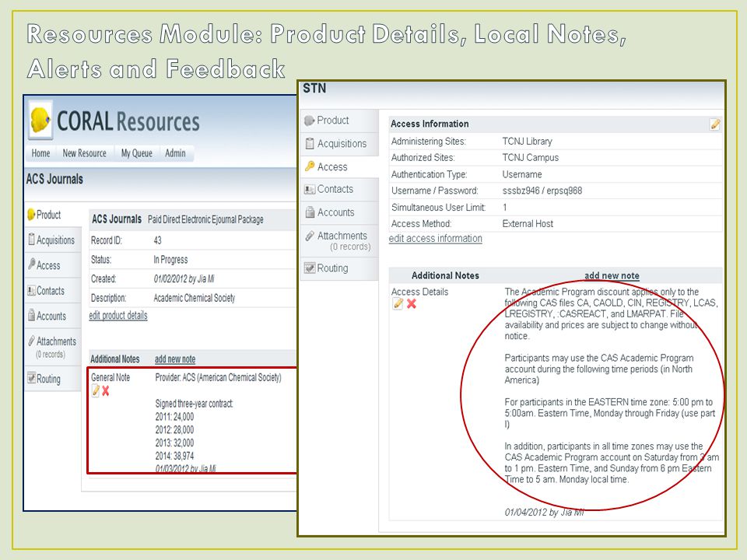Click Product icon in STN sidebar

[309, 121]
